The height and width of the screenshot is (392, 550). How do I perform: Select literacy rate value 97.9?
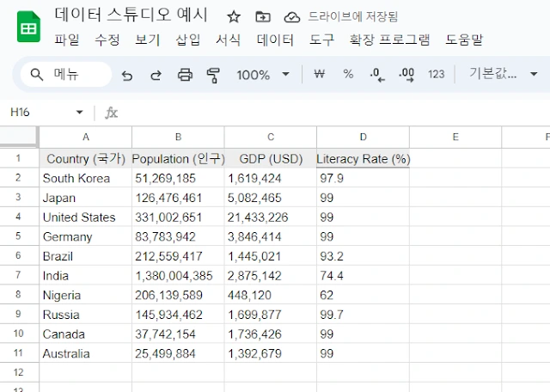[363, 178]
